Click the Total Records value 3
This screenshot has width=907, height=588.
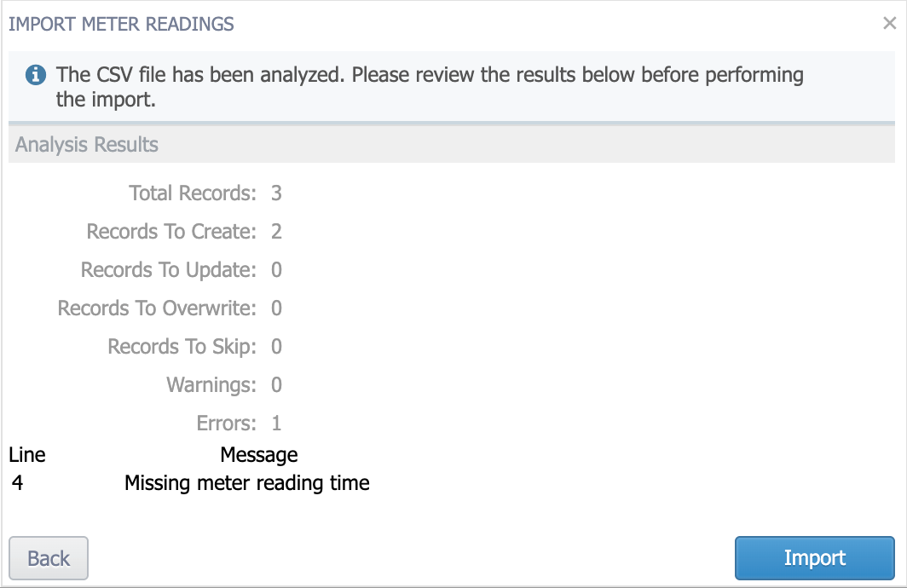276,193
